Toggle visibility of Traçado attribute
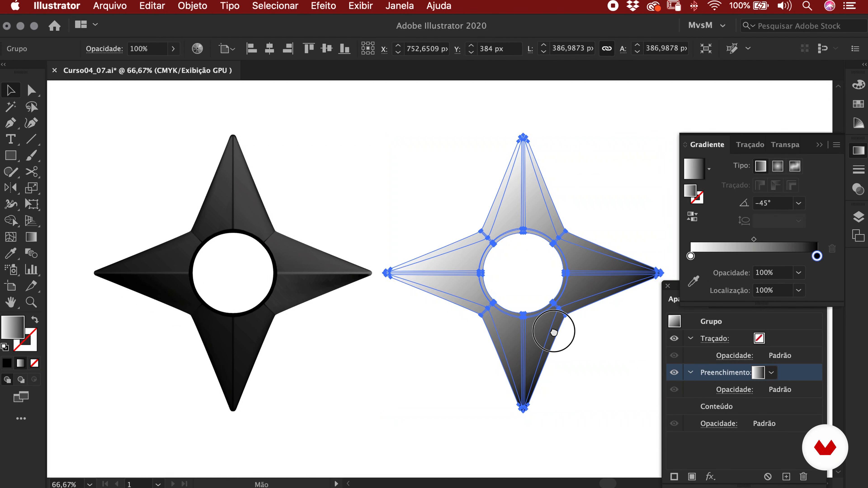 674,338
